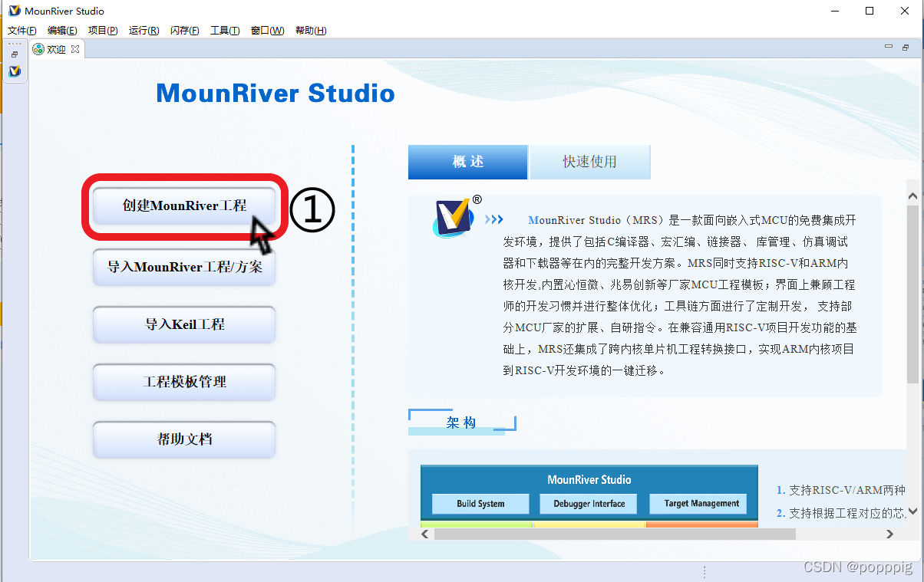Click the Target Management box in the diagram
The image size is (924, 582).
[698, 504]
